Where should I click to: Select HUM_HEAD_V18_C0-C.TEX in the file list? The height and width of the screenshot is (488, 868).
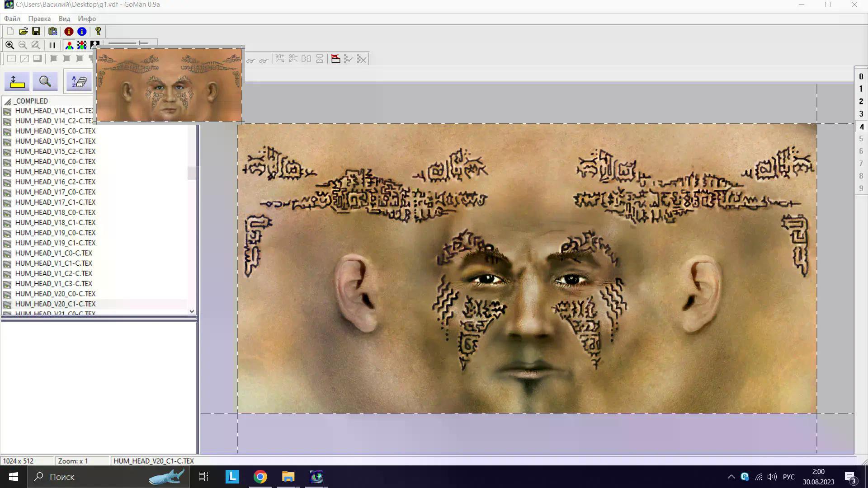[55, 212]
